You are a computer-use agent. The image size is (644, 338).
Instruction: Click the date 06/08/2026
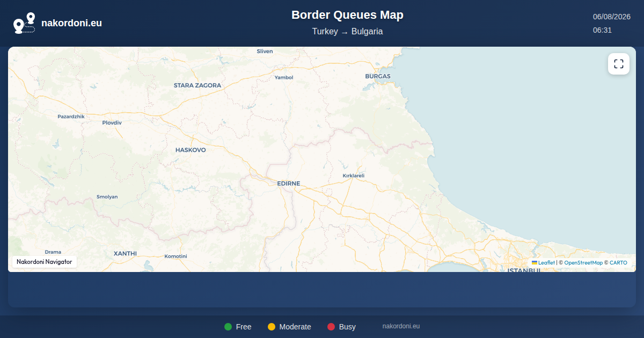[x=611, y=17]
